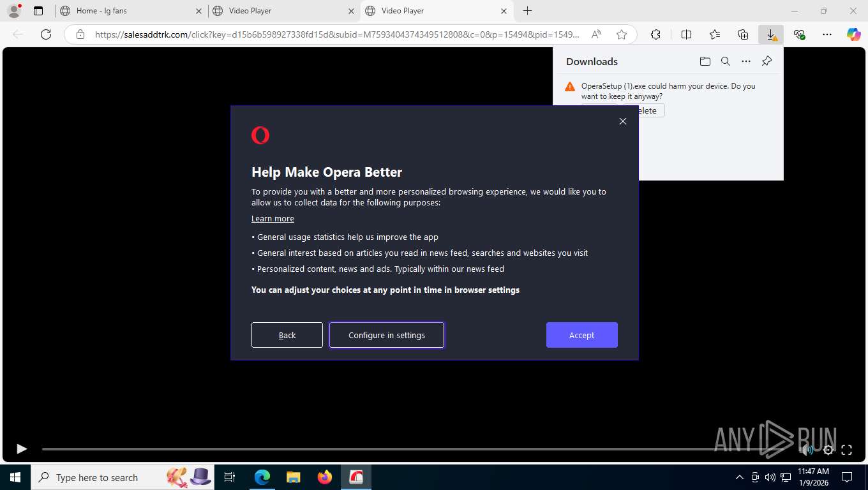The height and width of the screenshot is (490, 868).
Task: Click the Type here to search box
Action: [x=122, y=477]
